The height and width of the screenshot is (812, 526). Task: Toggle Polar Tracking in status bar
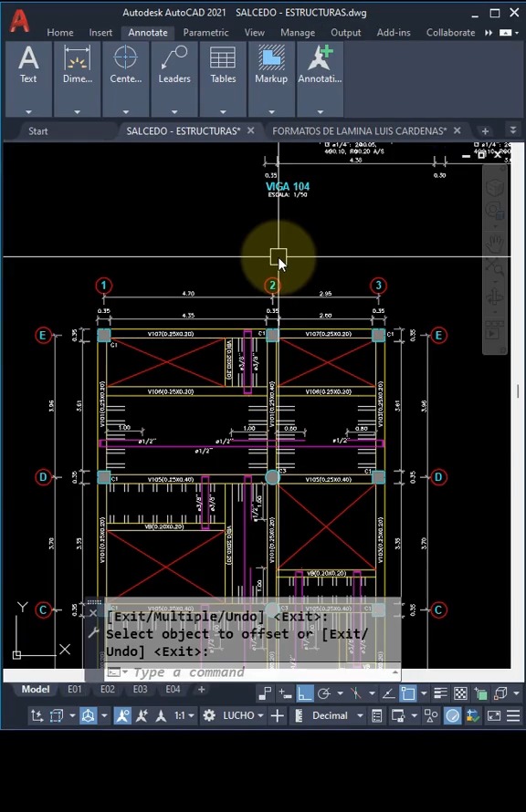[324, 692]
